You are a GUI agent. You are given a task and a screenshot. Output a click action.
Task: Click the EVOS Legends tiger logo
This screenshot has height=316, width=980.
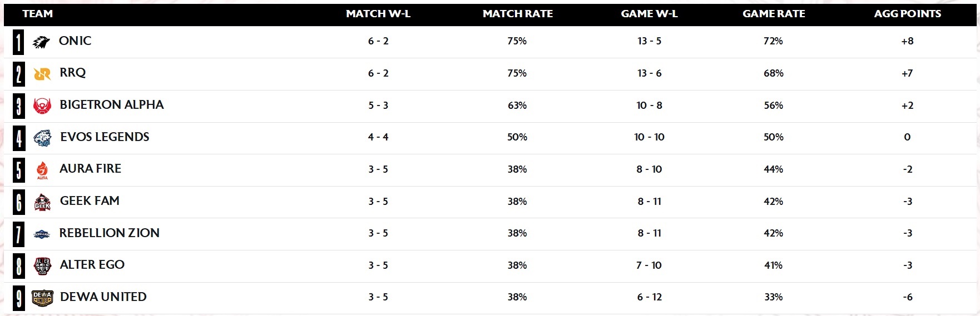[x=42, y=138]
